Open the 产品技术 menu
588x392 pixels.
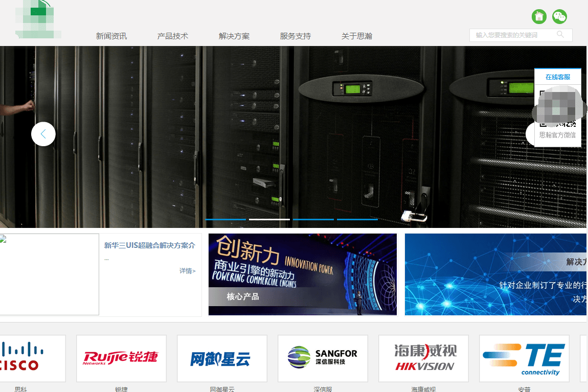point(173,36)
